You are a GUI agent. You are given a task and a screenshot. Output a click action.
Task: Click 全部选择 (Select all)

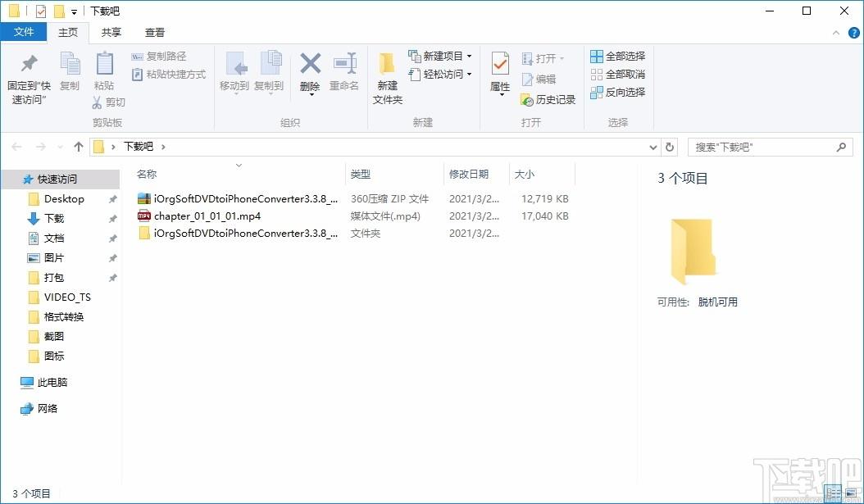coord(618,57)
